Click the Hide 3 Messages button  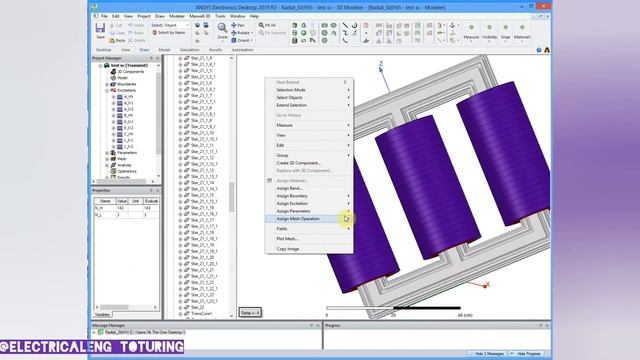point(487,354)
